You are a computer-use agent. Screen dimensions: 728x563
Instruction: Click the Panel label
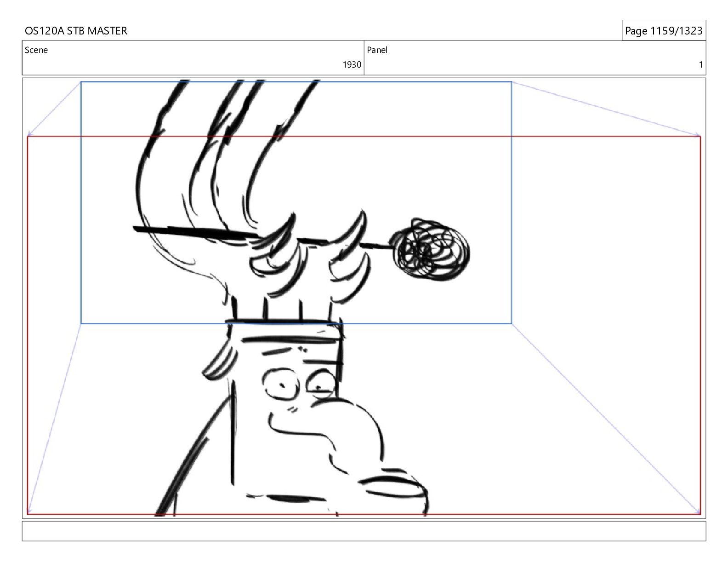point(377,50)
